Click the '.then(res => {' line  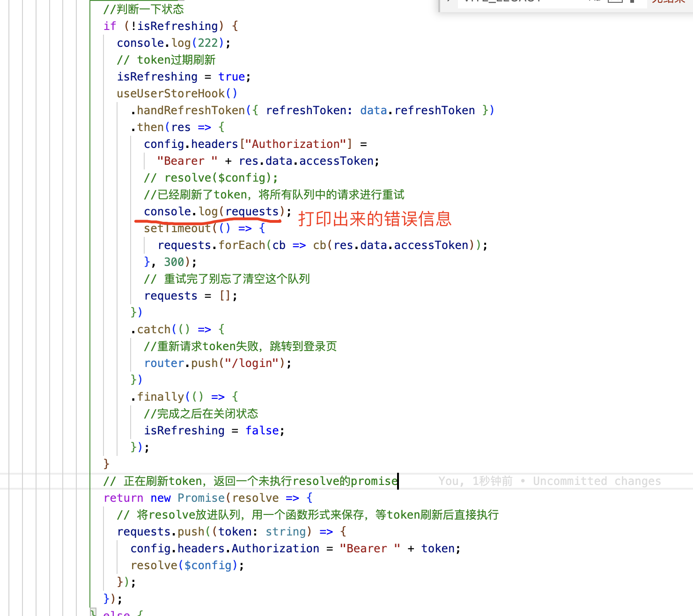point(177,127)
